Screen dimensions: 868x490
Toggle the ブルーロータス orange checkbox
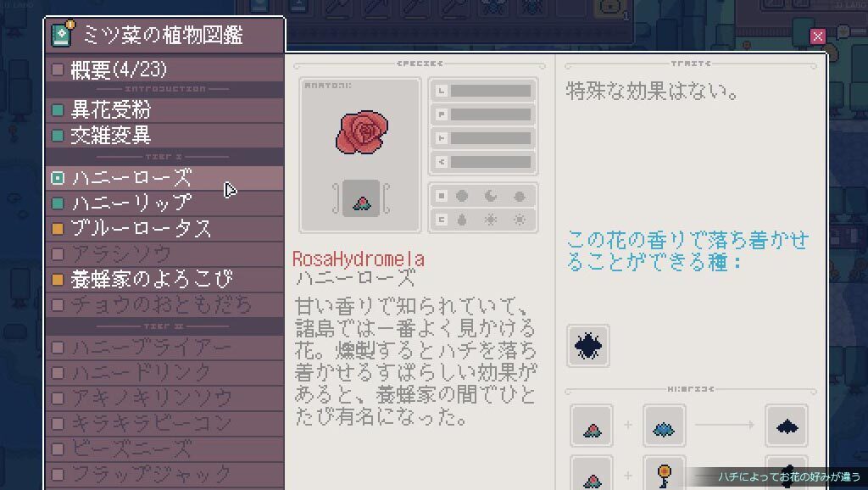[x=58, y=229]
